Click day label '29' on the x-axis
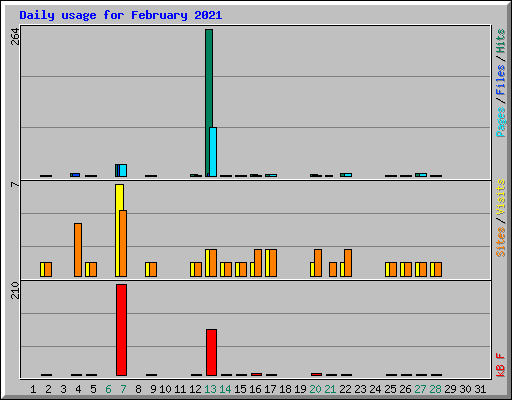The width and height of the screenshot is (512, 400). pos(450,389)
